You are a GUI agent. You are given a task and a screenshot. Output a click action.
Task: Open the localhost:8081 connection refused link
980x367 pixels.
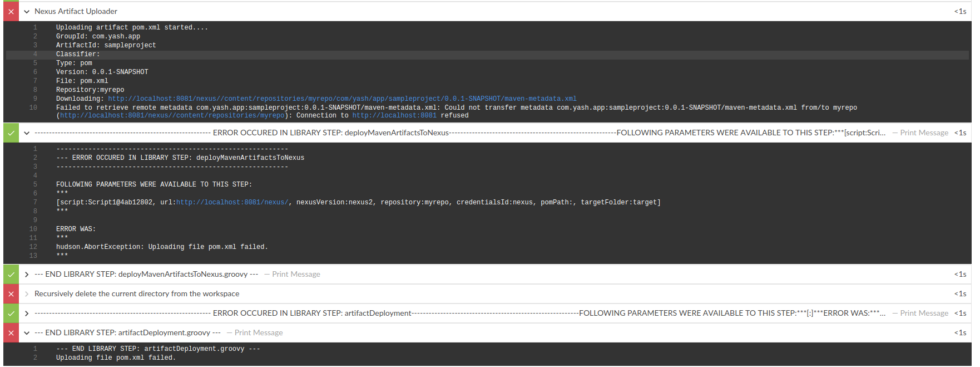(x=394, y=115)
